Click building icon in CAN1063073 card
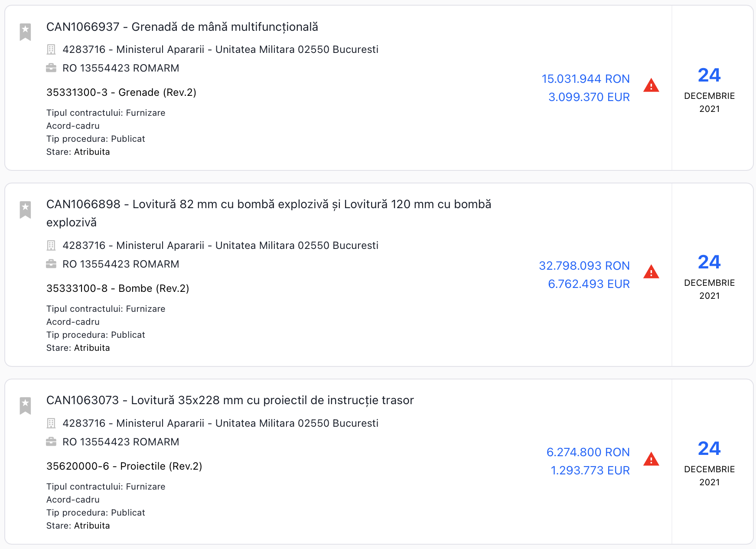Image resolution: width=756 pixels, height=549 pixels. coord(51,423)
